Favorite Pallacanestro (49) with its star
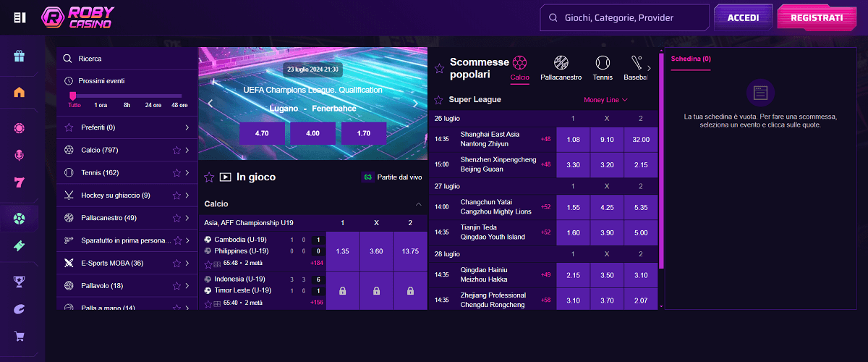868x362 pixels. [176, 217]
